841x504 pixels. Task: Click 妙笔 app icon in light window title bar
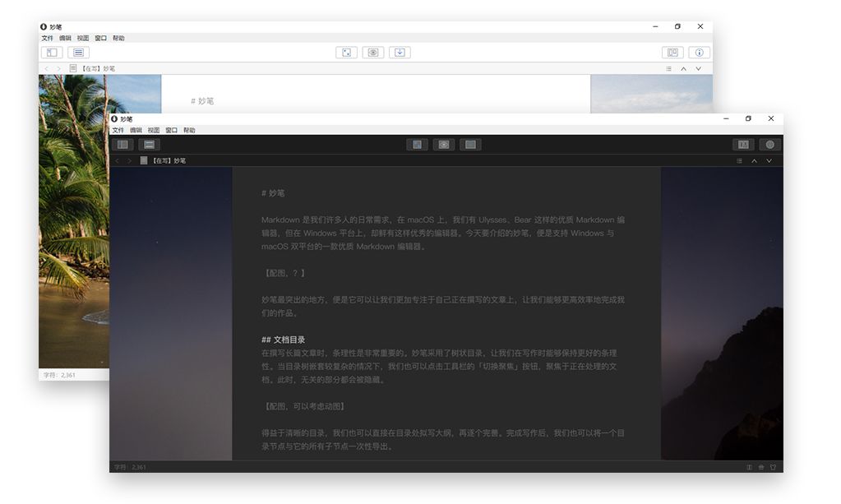(x=44, y=27)
